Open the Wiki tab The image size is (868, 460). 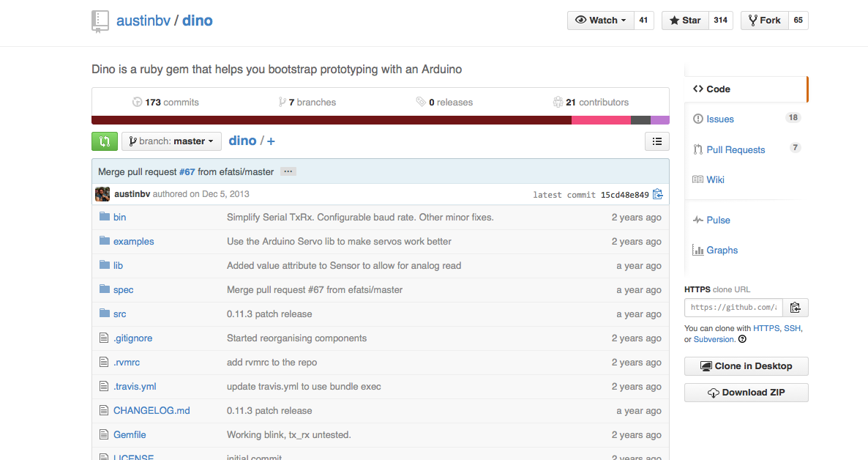708,179
